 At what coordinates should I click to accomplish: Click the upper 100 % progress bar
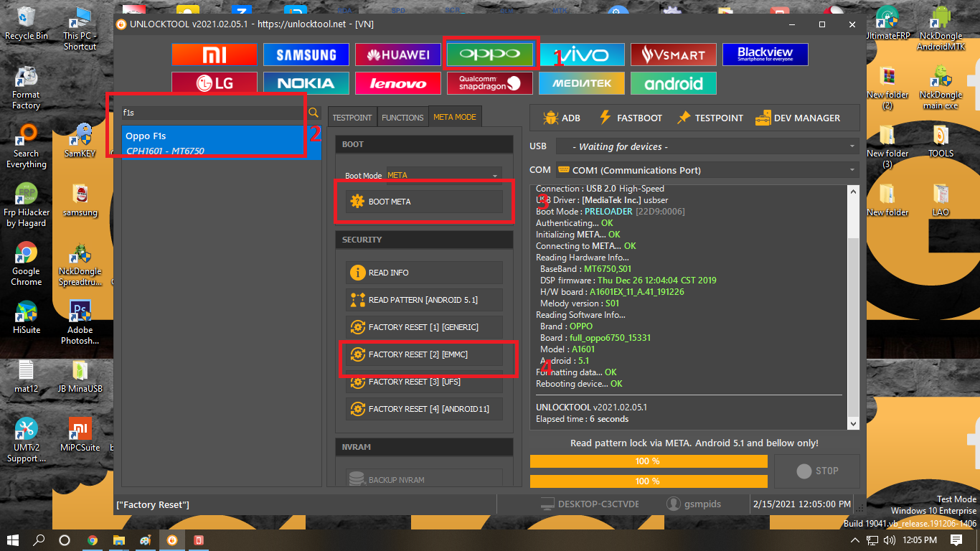click(649, 461)
